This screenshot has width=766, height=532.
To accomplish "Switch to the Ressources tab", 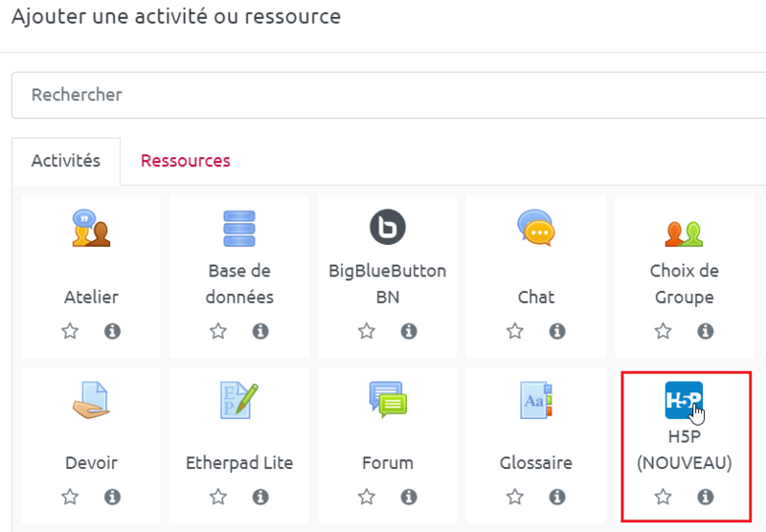I will (185, 161).
